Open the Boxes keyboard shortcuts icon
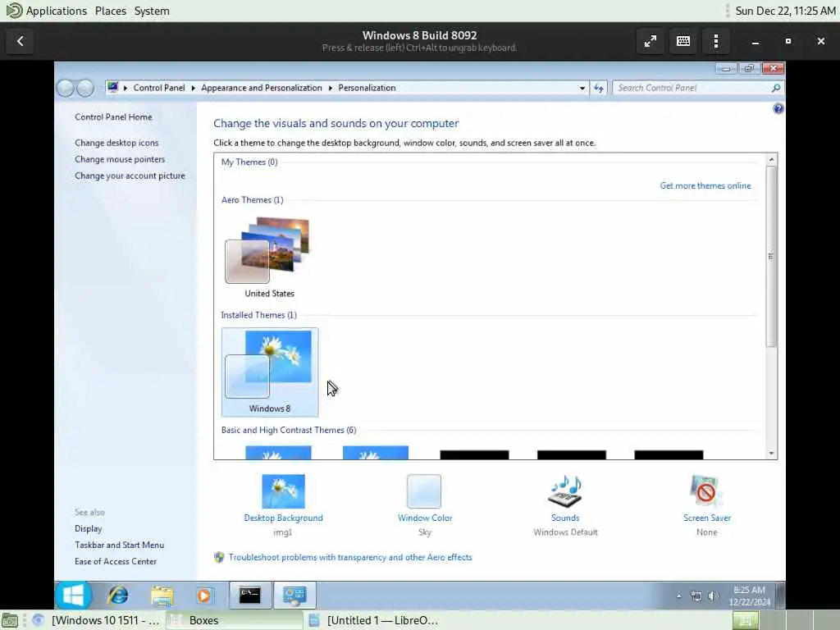Screen dimensions: 840x630 [683, 41]
